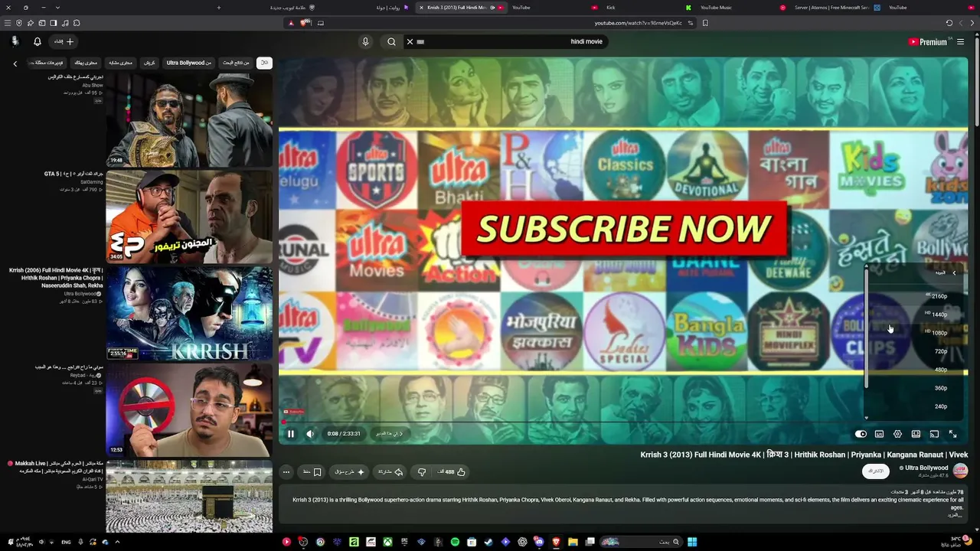Bookmark this page in browser
980x551 pixels.
tap(705, 23)
